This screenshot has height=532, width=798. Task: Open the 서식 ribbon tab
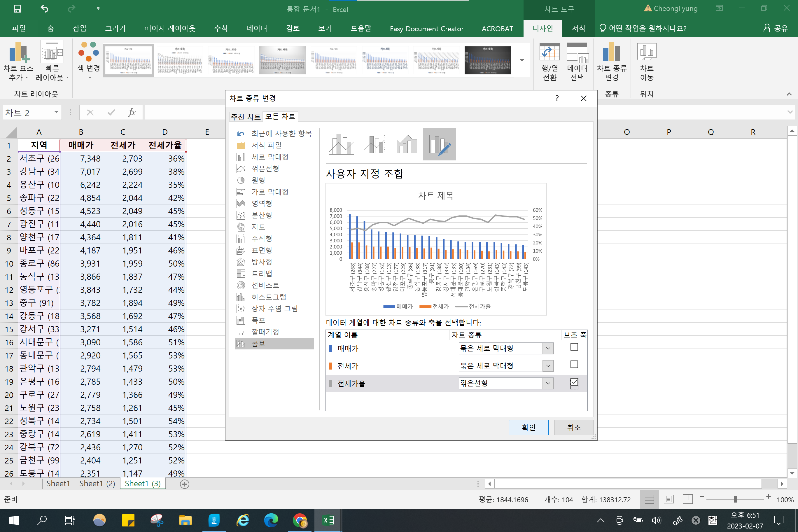578,29
